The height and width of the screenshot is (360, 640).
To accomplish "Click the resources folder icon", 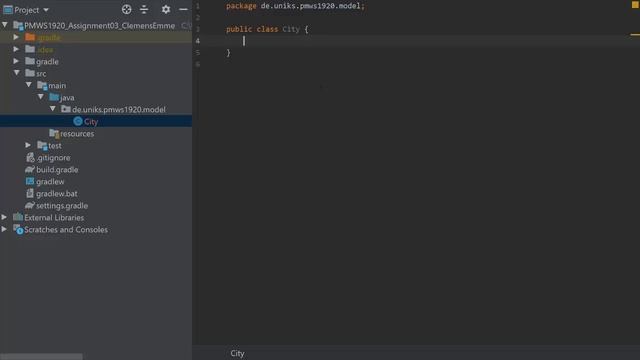I will point(54,133).
